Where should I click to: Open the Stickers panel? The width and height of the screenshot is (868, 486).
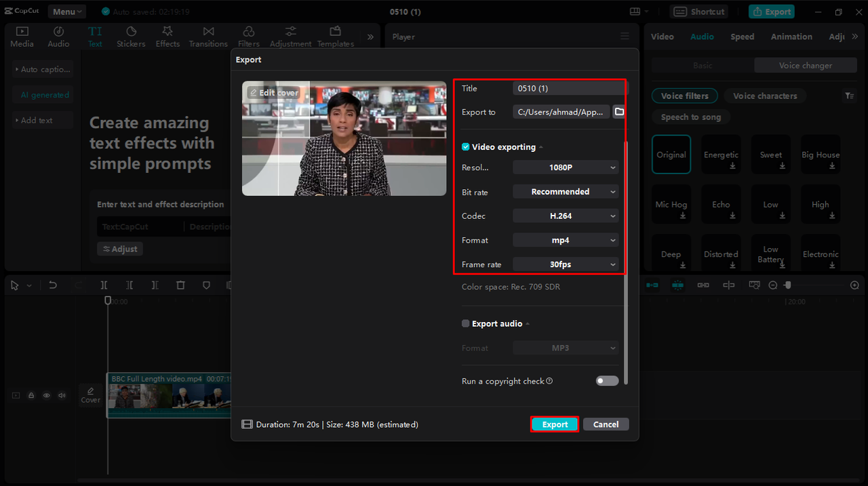tap(131, 37)
